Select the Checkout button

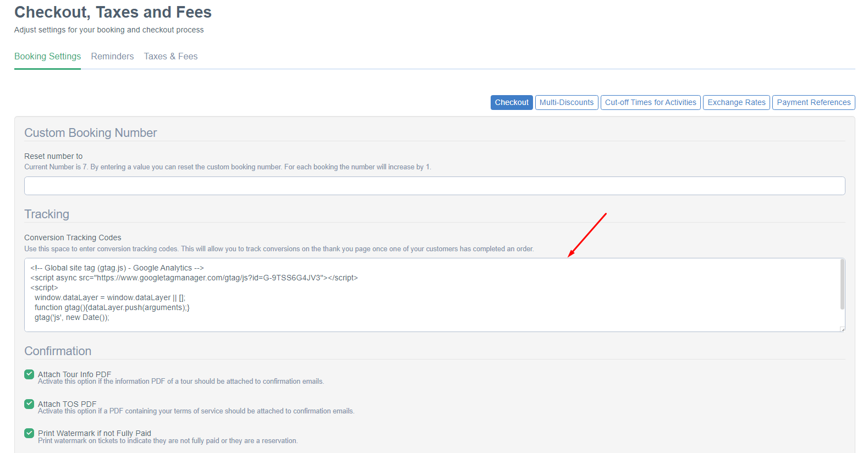point(512,102)
